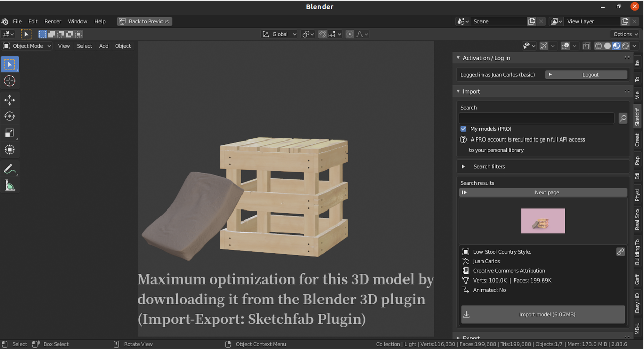Click the help question mark icon
Image resolution: width=644 pixels, height=350 pixels.
463,139
